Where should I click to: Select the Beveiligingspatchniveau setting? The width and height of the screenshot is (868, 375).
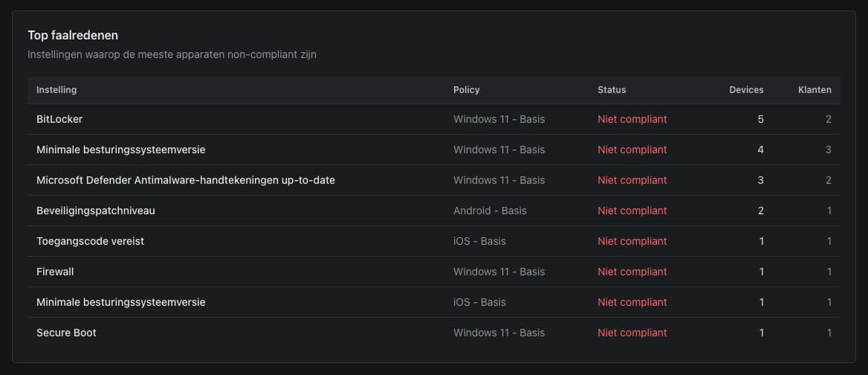tap(96, 211)
